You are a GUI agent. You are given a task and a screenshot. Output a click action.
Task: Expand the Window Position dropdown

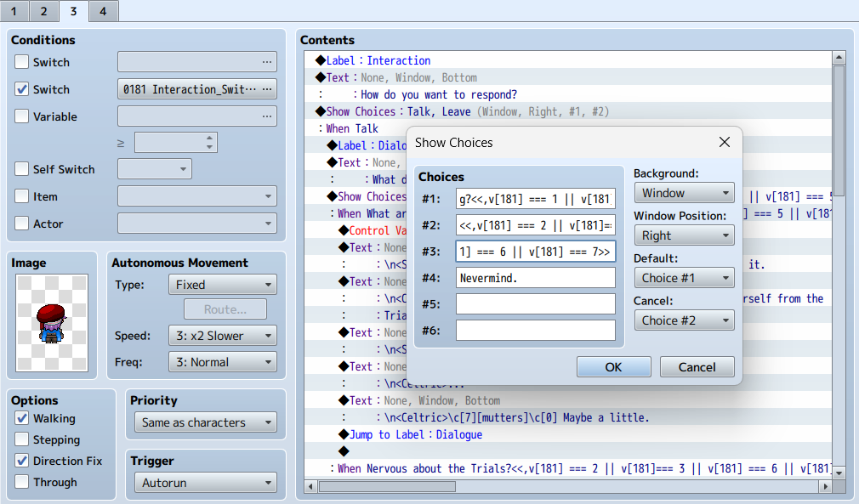[684, 235]
